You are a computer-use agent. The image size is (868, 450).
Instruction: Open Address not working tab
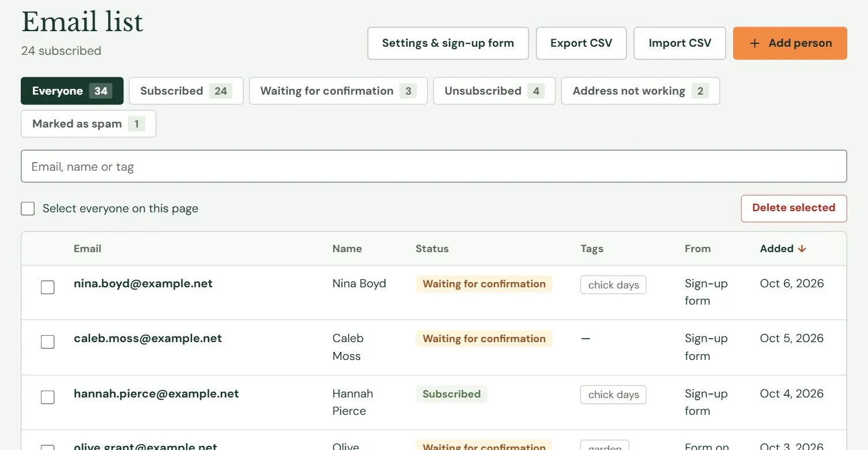click(x=640, y=91)
